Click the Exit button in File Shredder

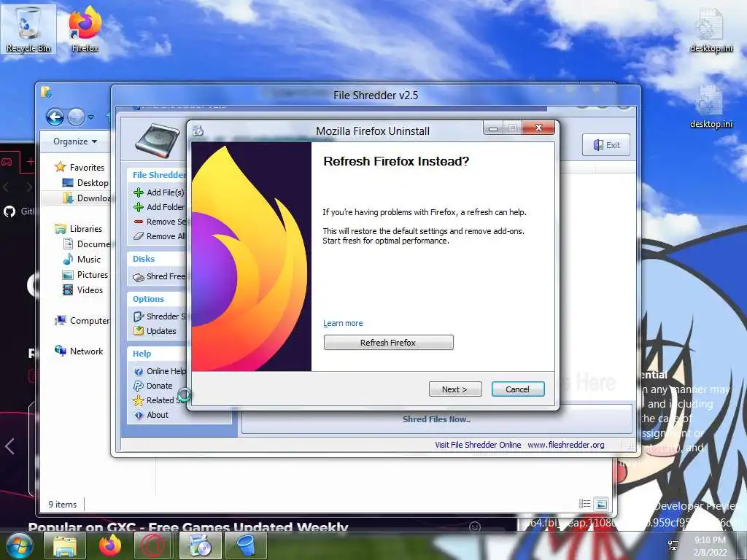(x=606, y=145)
